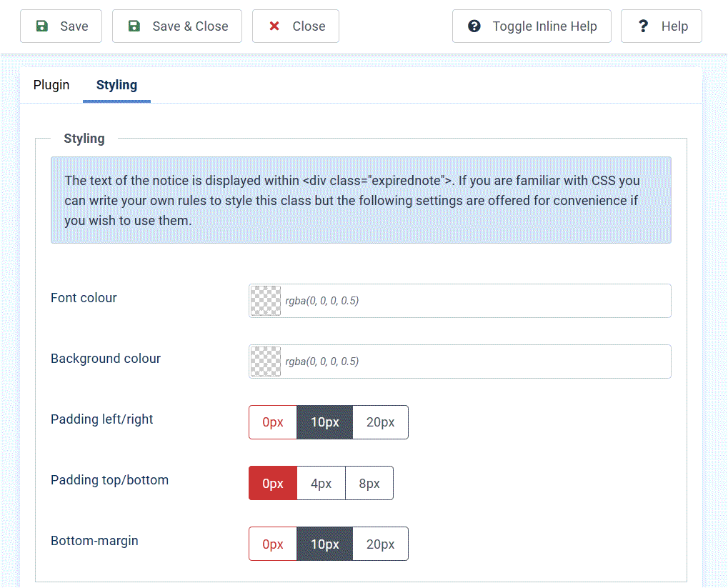
Task: Click the question mark icon on Help
Action: (644, 26)
